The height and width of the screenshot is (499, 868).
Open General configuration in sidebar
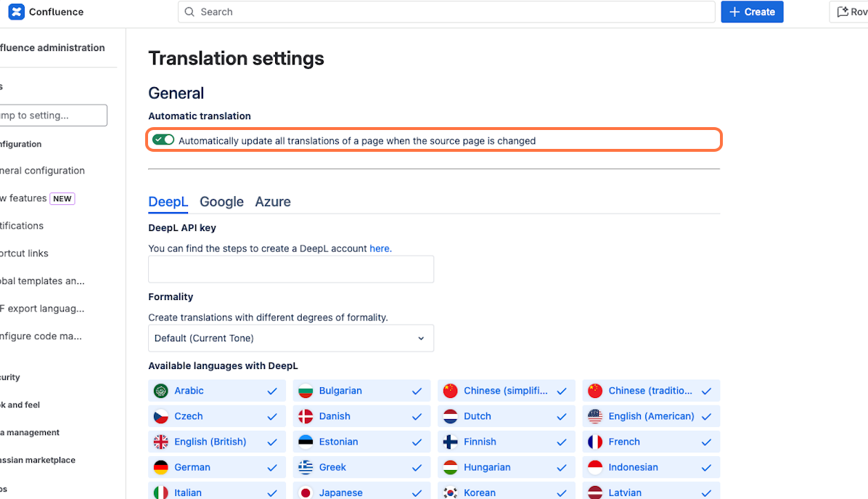(x=43, y=171)
